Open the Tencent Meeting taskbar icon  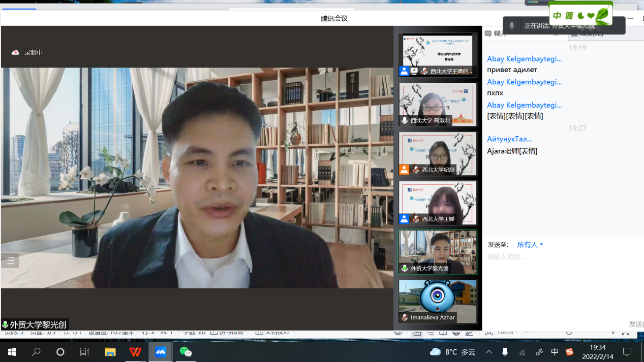point(161,352)
